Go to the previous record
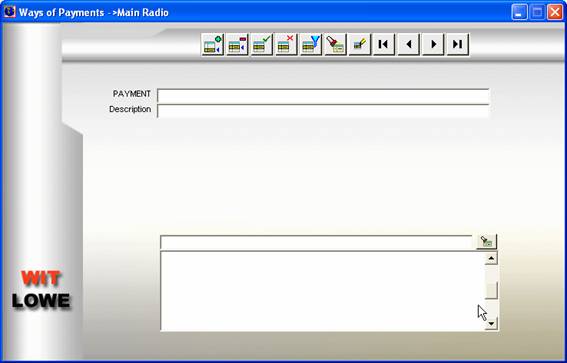This screenshot has height=363, width=567. pyautogui.click(x=409, y=45)
